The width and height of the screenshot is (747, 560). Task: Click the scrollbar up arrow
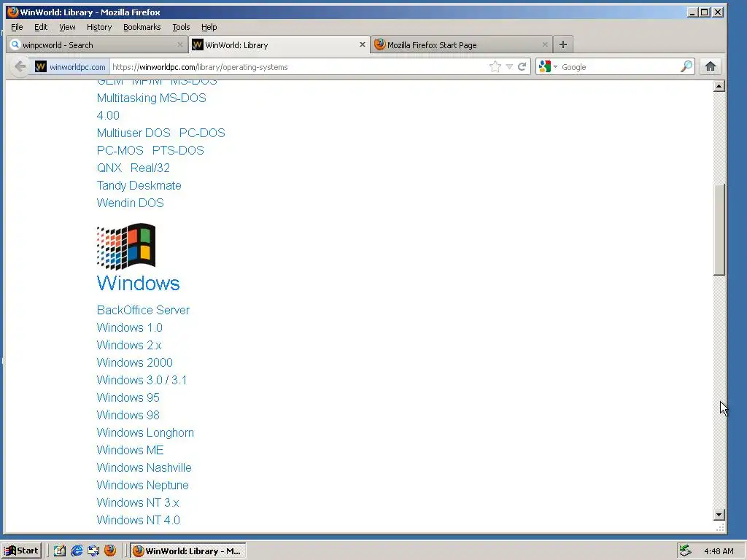tap(719, 86)
